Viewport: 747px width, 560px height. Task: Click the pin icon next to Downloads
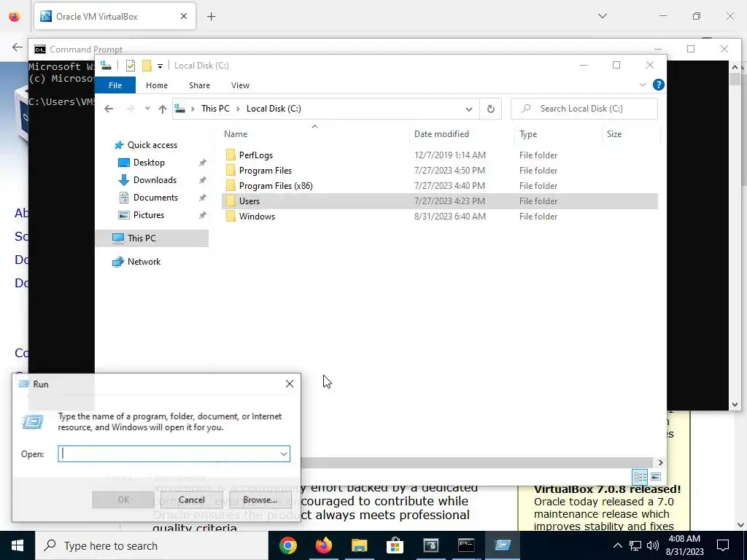(203, 181)
